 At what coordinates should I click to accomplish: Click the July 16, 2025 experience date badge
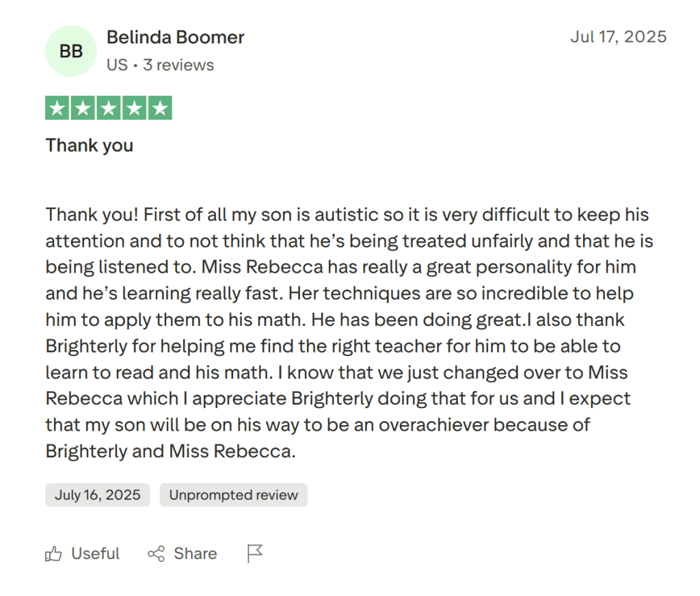98,495
